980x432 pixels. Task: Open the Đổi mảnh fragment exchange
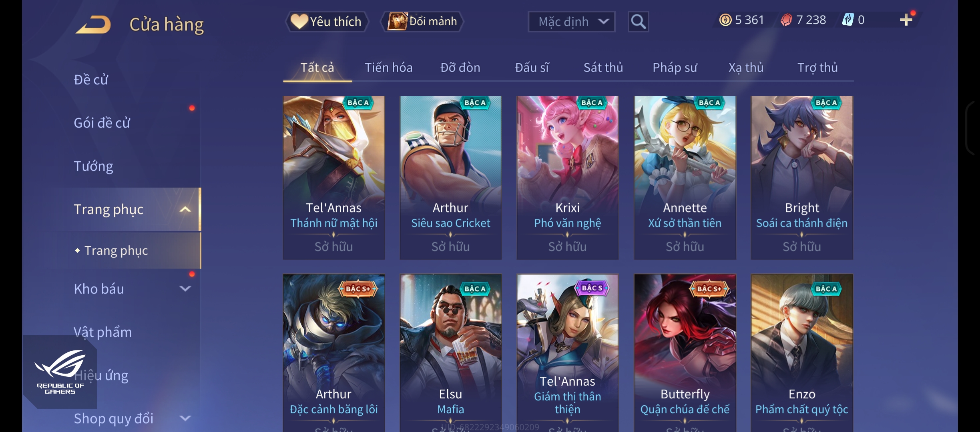(x=422, y=21)
